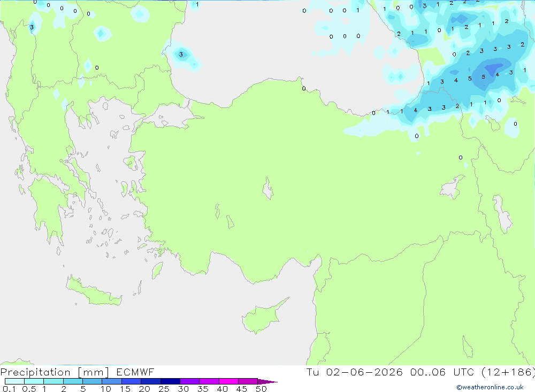Image resolution: width=535 pixels, height=392 pixels.
Task: Pick the 0.5–1 mm legend color swatch
Action: [34, 381]
